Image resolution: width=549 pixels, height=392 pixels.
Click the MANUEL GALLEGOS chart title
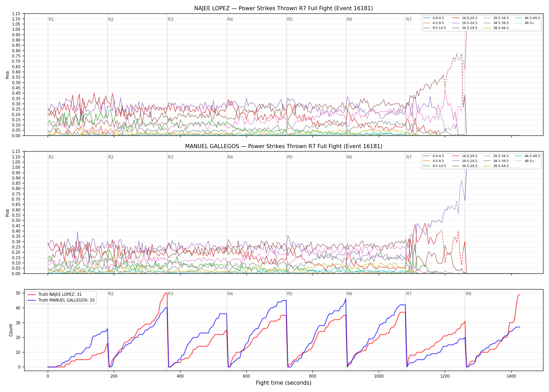tap(283, 146)
